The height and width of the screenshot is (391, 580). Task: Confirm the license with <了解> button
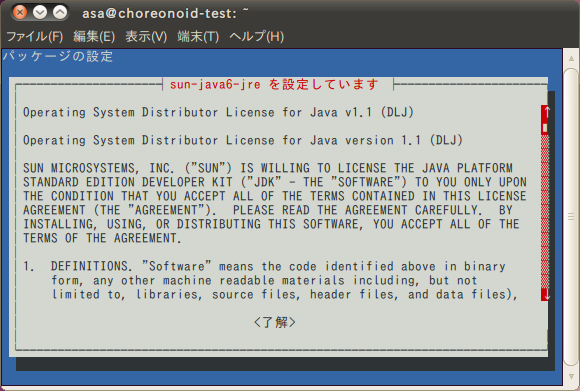[x=274, y=322]
